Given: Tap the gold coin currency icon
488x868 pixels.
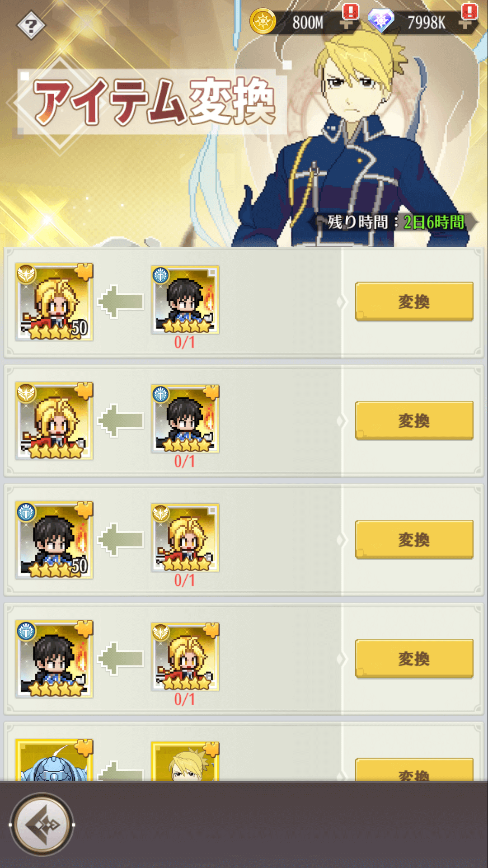Looking at the screenshot, I should pyautogui.click(x=263, y=21).
